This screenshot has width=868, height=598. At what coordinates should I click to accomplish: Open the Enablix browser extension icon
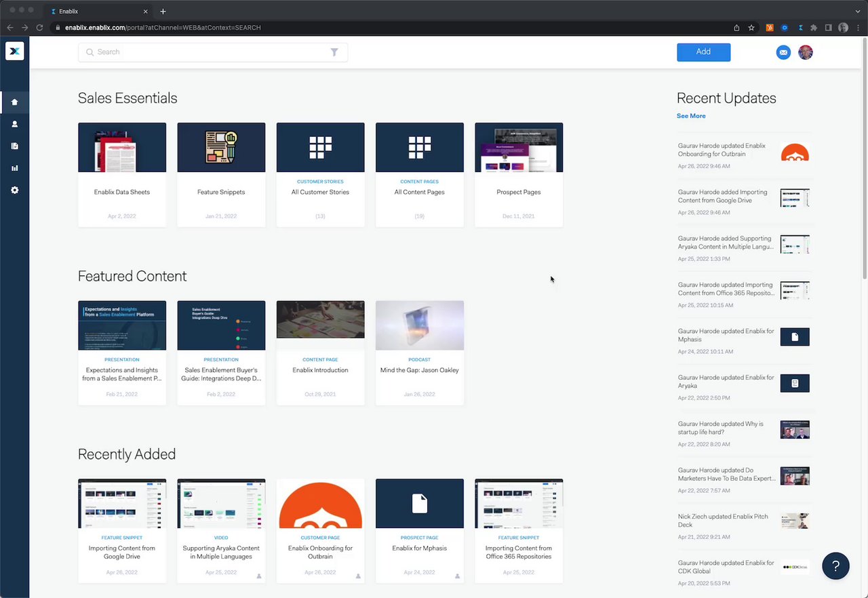(x=800, y=28)
